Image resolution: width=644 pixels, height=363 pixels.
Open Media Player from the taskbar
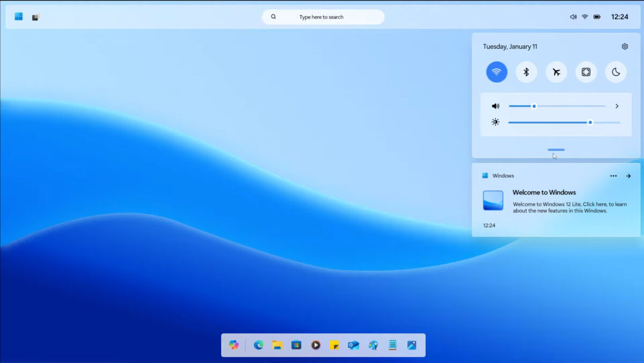click(x=316, y=345)
